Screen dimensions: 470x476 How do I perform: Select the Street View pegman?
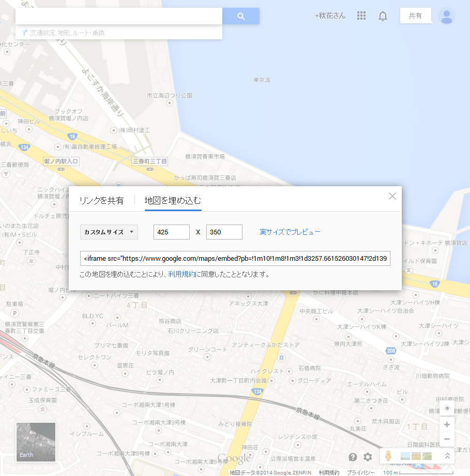tap(388, 456)
